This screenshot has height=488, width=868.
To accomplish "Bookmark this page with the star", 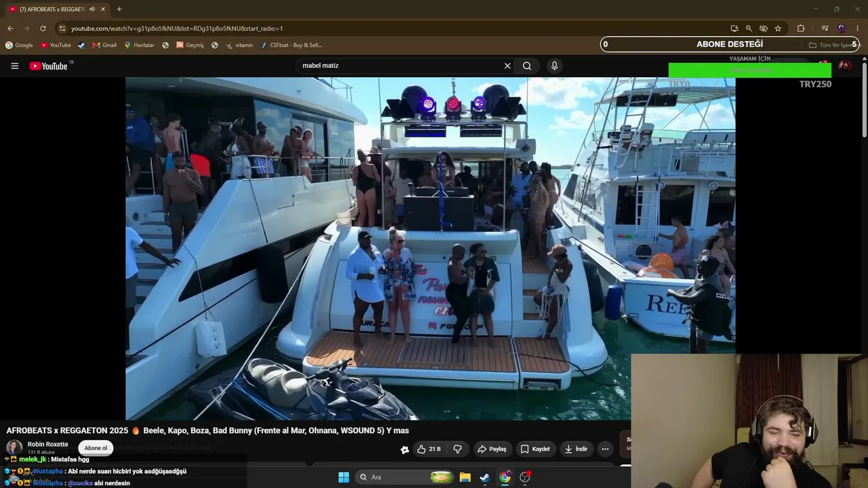I will coord(778,28).
